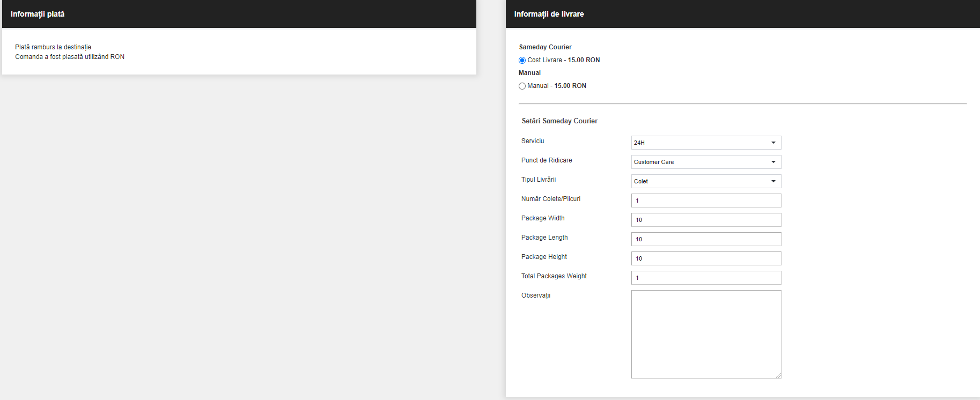
Task: Click the Package Width input field
Action: [x=706, y=220]
